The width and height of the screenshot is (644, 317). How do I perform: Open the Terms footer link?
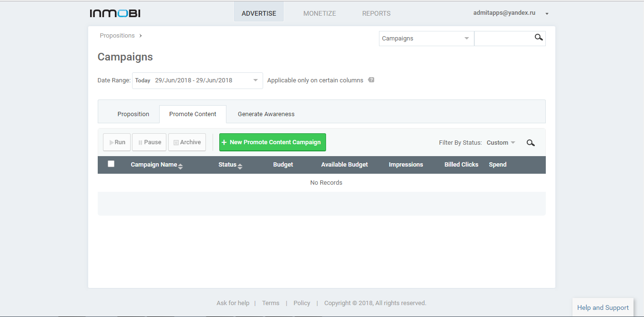(x=271, y=303)
